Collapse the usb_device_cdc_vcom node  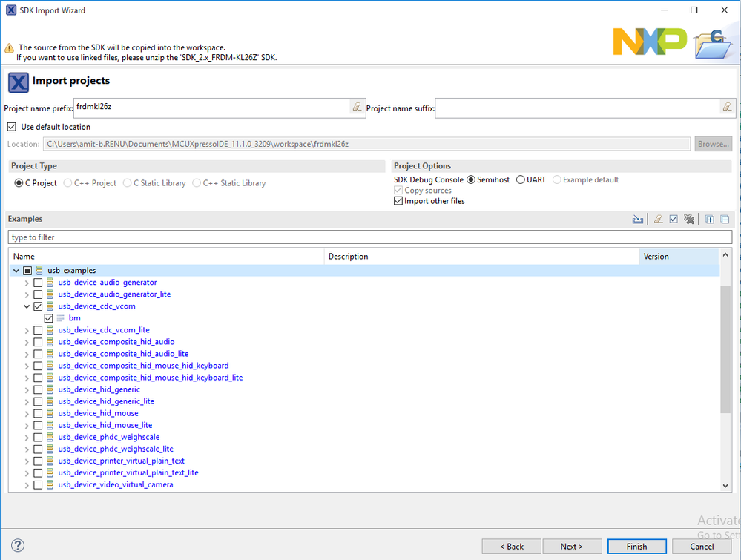27,306
